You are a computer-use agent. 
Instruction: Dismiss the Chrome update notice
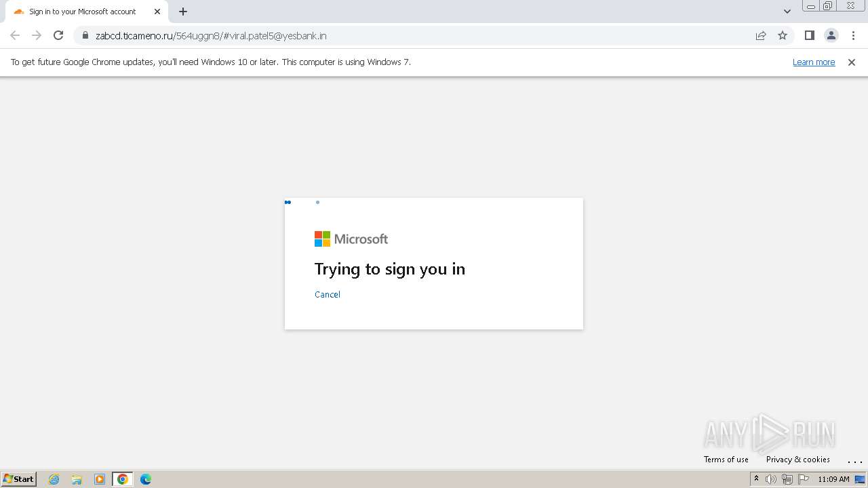coord(852,62)
